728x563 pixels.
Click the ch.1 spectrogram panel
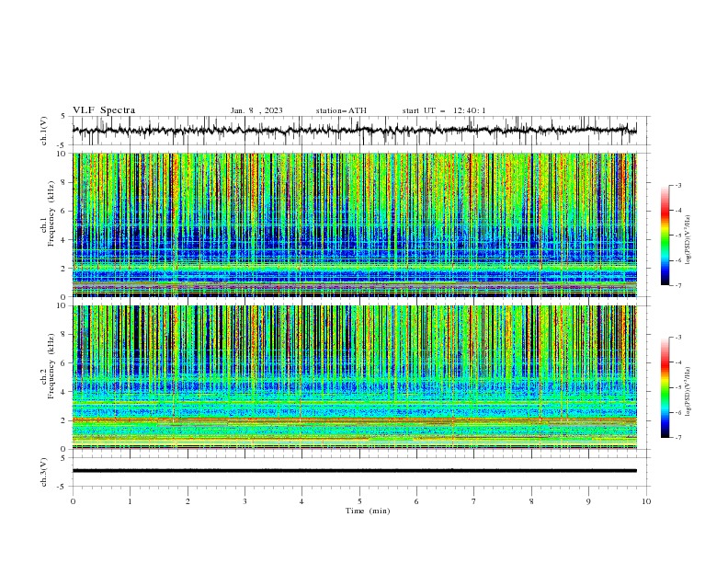pyautogui.click(x=355, y=224)
